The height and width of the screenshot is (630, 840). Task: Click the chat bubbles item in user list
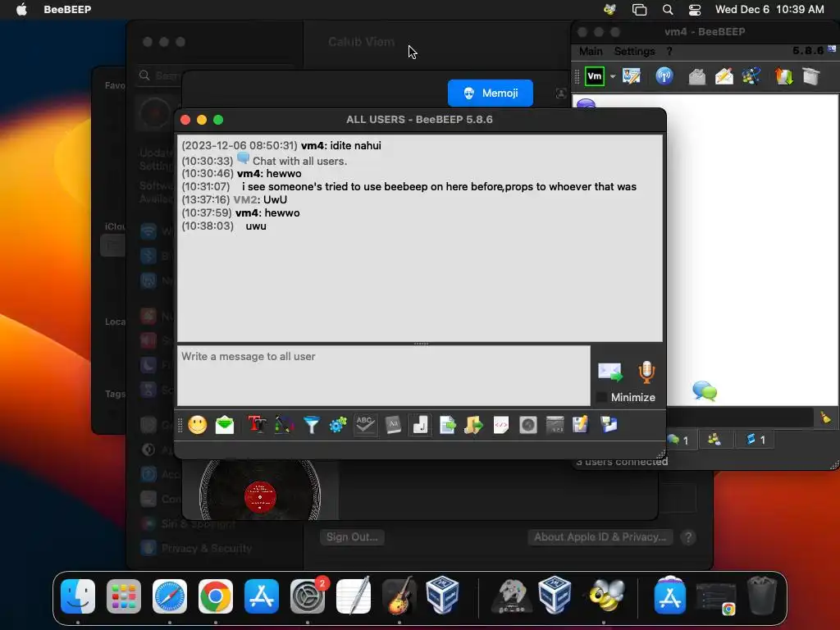coord(705,390)
